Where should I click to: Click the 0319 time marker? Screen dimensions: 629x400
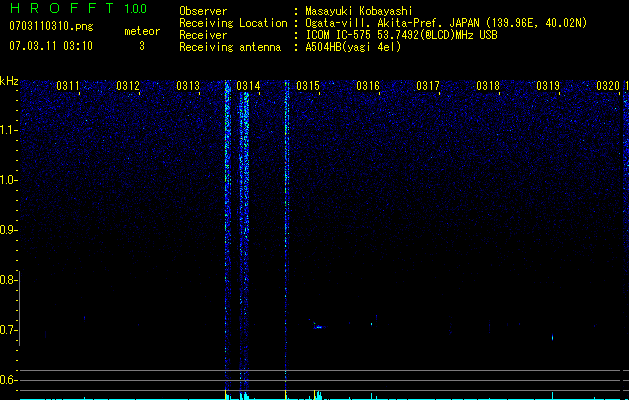pyautogui.click(x=548, y=86)
